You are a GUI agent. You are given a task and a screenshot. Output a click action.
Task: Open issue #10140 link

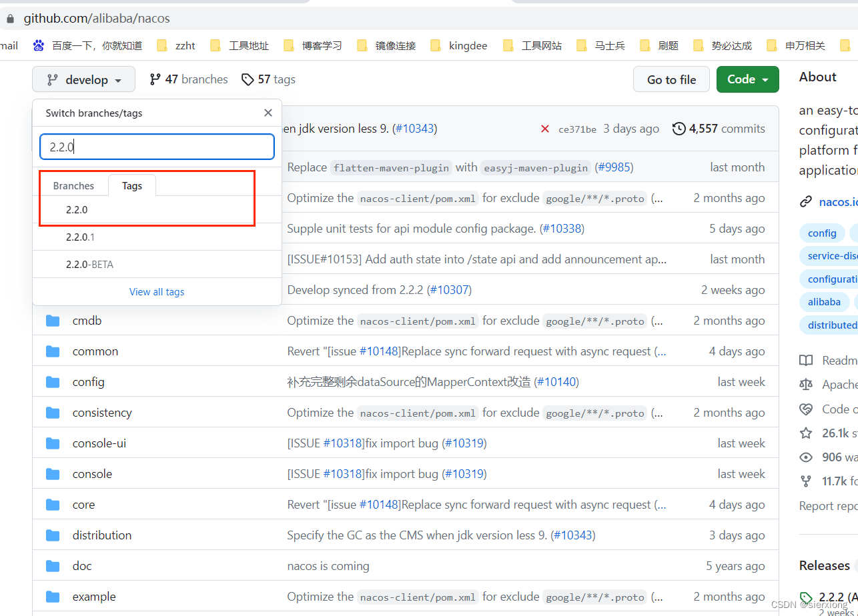tap(556, 382)
